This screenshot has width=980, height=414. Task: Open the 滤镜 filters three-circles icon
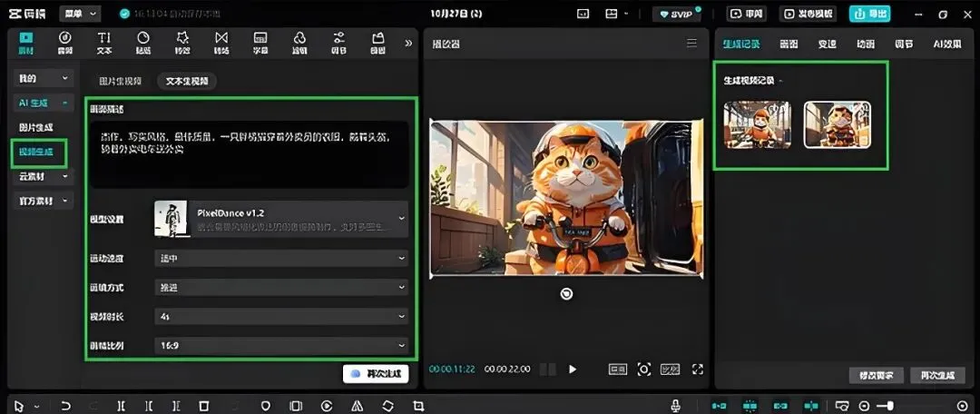click(299, 37)
